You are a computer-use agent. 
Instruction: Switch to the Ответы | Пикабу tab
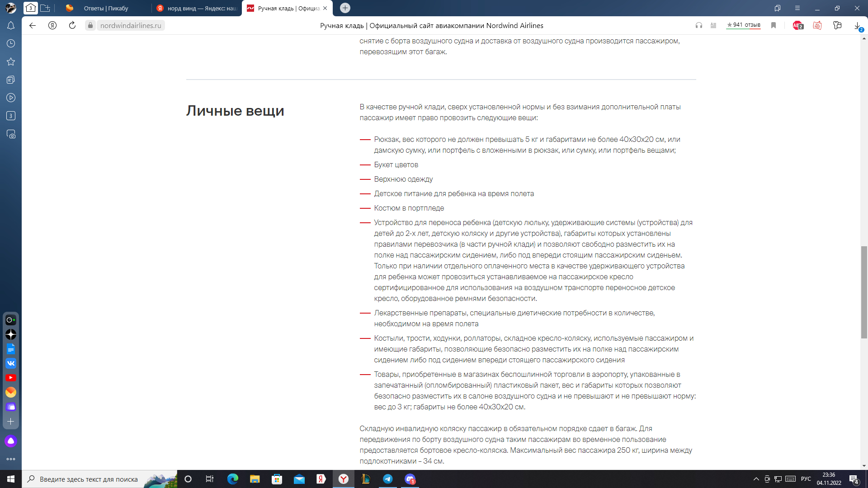106,8
